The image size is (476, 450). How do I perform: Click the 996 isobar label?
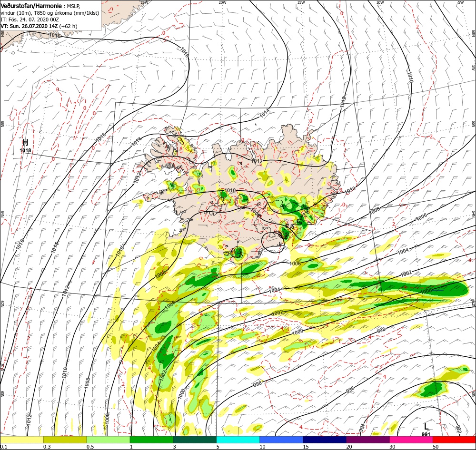pos(350,389)
